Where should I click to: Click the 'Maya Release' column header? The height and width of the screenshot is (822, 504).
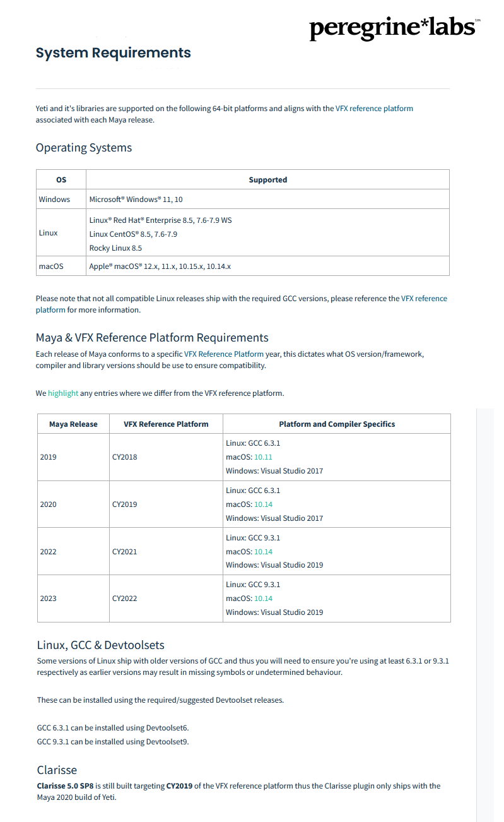click(x=73, y=424)
